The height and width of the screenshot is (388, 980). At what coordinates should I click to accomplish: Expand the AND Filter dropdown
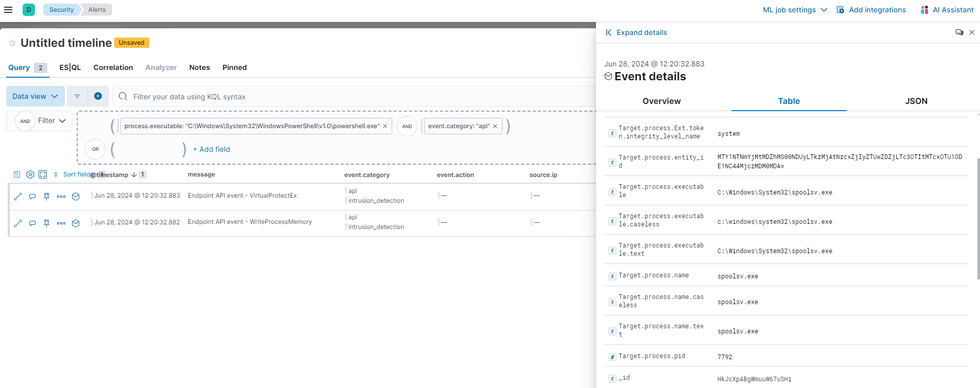tap(51, 121)
